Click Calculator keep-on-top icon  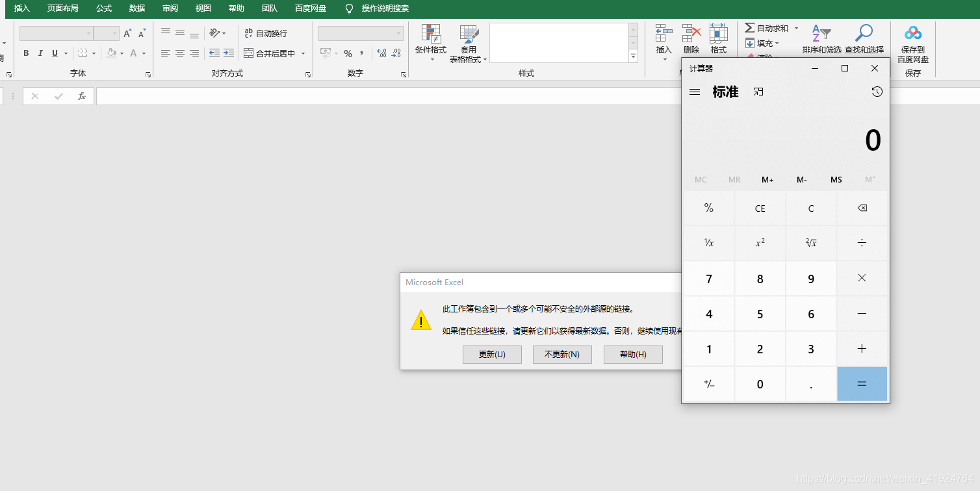[758, 92]
